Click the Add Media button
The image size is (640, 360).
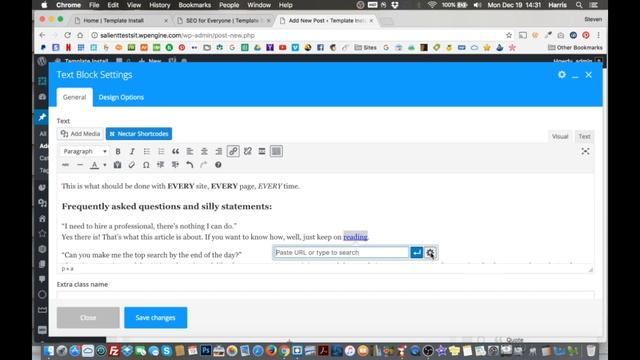click(80, 134)
